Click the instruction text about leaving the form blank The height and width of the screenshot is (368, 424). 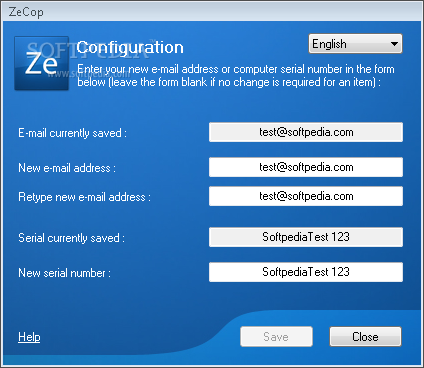tap(236, 75)
